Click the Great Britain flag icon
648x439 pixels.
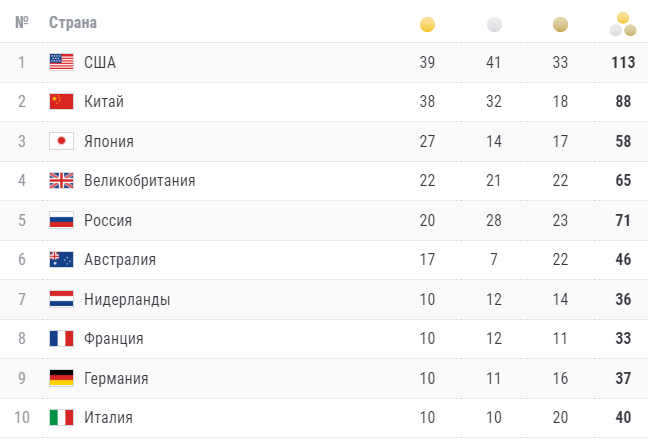coord(62,181)
